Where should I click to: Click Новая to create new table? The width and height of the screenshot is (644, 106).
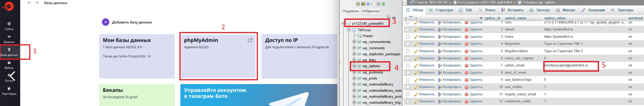click(x=368, y=36)
